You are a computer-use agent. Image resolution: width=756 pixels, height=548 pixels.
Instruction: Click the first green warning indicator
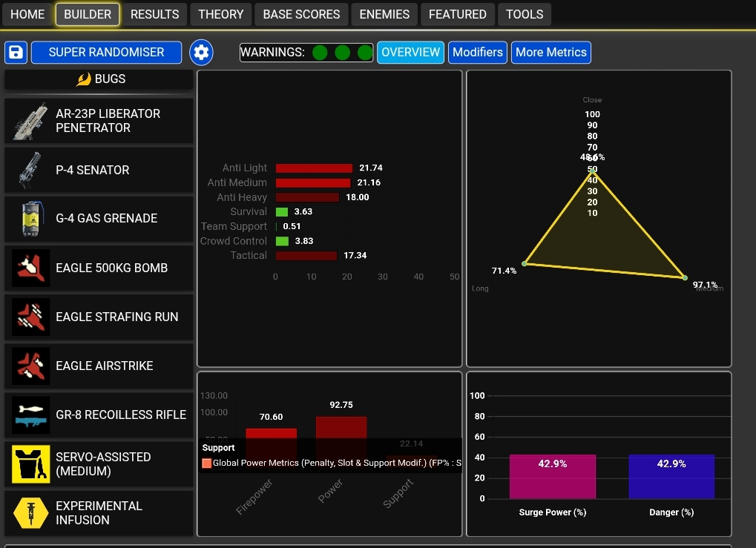320,52
